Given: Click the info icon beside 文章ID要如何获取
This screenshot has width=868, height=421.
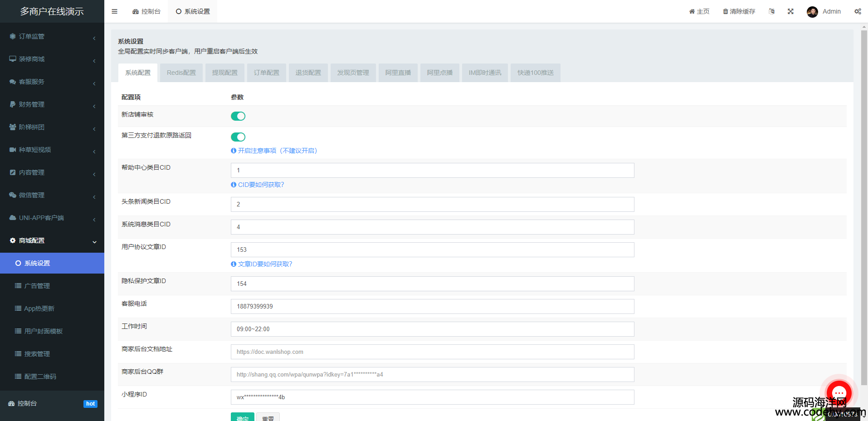Looking at the screenshot, I should [234, 264].
